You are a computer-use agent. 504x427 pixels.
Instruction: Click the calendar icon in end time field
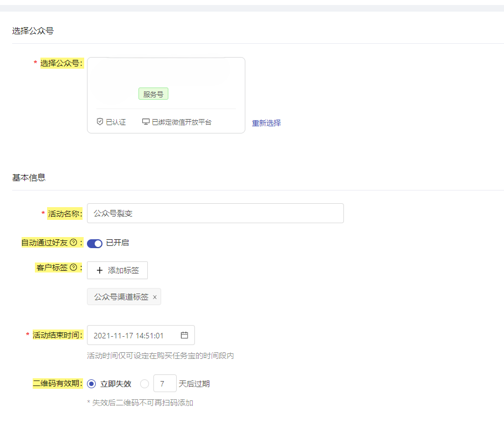pos(184,335)
